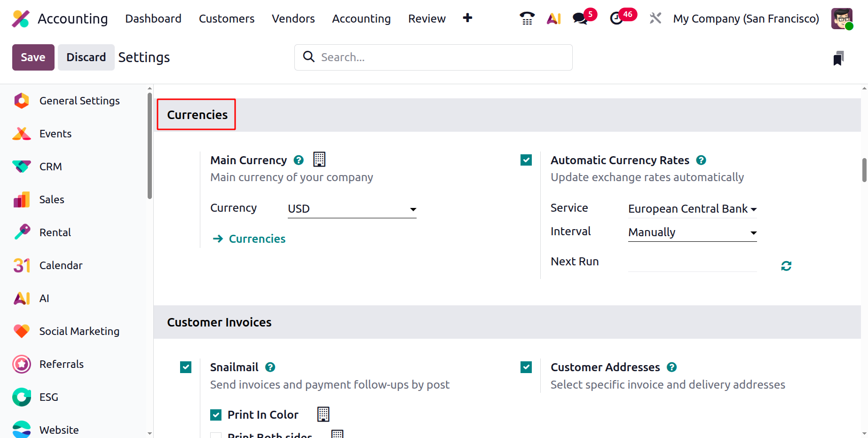Viewport: 868px width, 438px height.
Task: Disable the Automatic Currency Rates checkbox
Action: coord(526,160)
